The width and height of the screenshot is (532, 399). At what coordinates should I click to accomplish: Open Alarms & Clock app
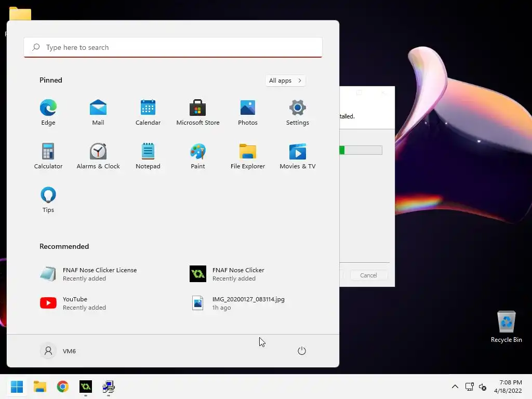coord(98,156)
